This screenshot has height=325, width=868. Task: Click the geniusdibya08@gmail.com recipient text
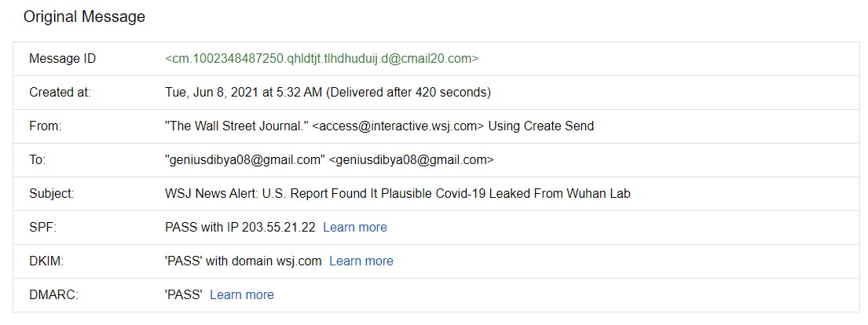coord(329,160)
